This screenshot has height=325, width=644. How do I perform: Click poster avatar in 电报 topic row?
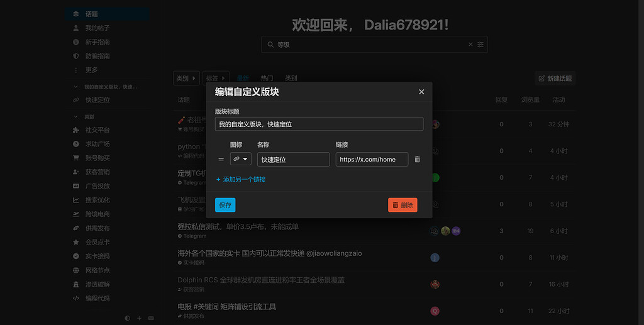435,311
